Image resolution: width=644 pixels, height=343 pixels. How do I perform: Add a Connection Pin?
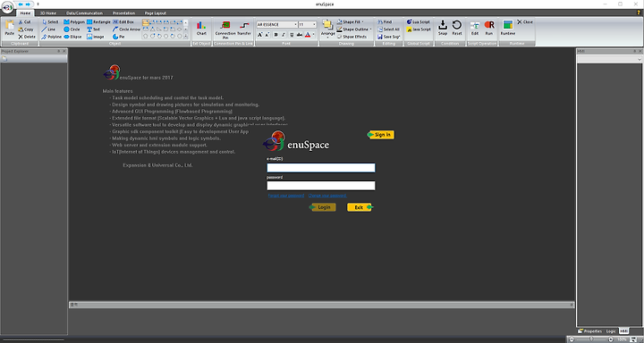click(225, 29)
